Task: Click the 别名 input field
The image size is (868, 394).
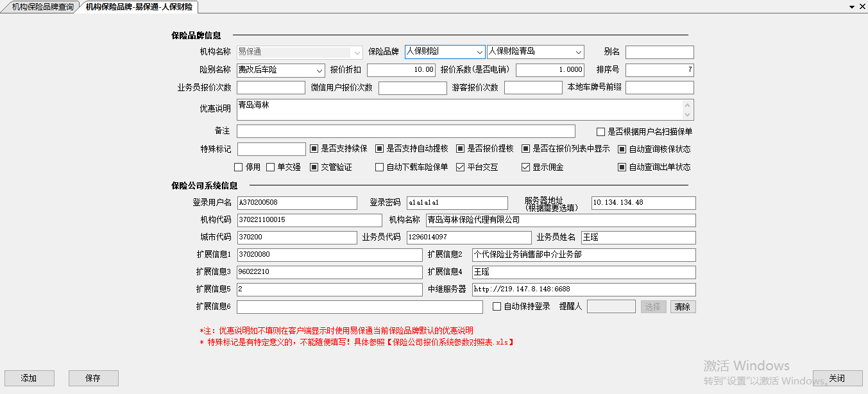Action: [x=660, y=52]
